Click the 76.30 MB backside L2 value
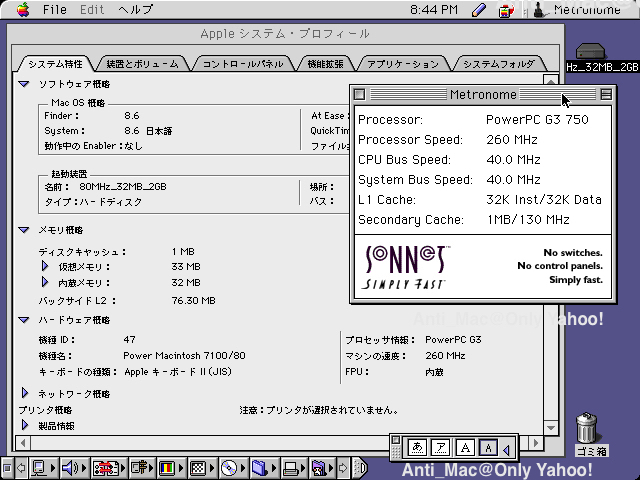Image resolution: width=640 pixels, height=480 pixels. [193, 300]
